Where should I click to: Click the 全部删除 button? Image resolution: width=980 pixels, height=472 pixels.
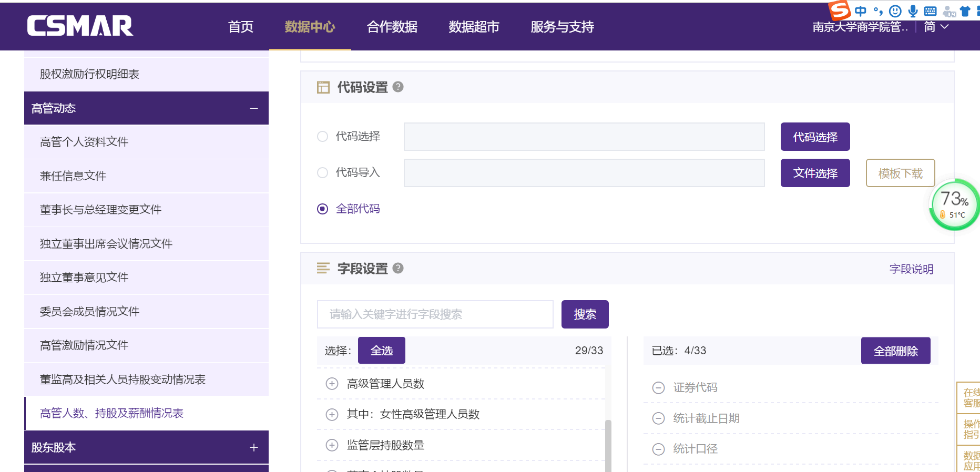896,351
